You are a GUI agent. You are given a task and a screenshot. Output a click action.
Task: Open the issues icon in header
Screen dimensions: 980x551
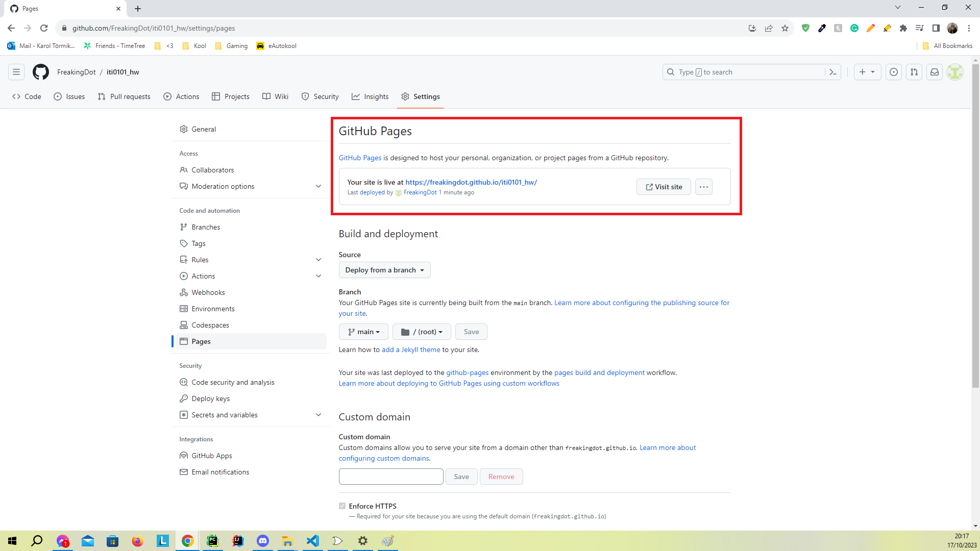click(894, 72)
